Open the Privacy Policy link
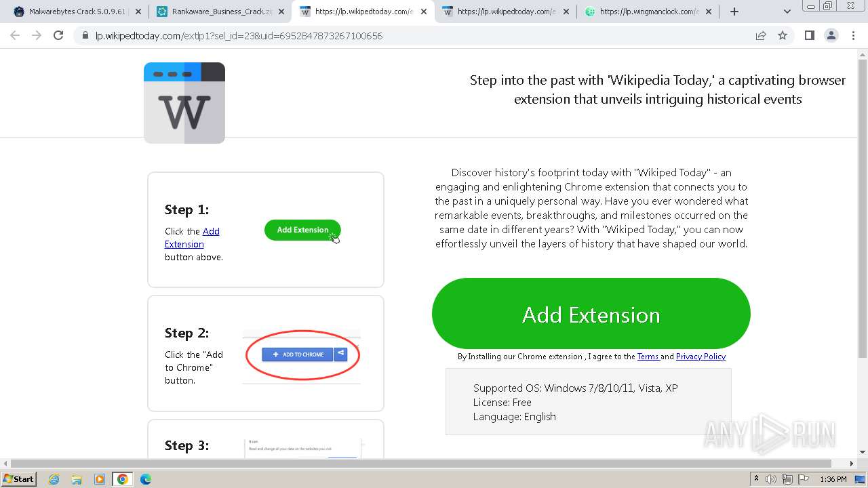The width and height of the screenshot is (868, 488). (701, 357)
